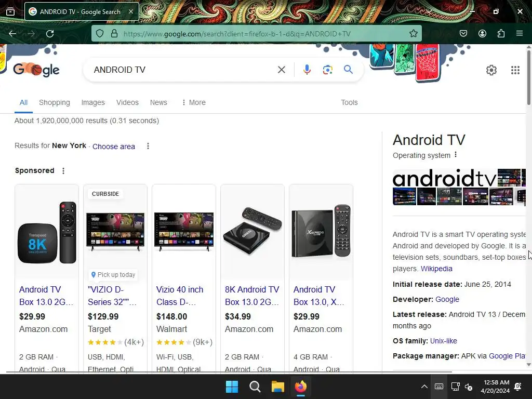Open notification center bell
The image size is (532, 399).
518,387
